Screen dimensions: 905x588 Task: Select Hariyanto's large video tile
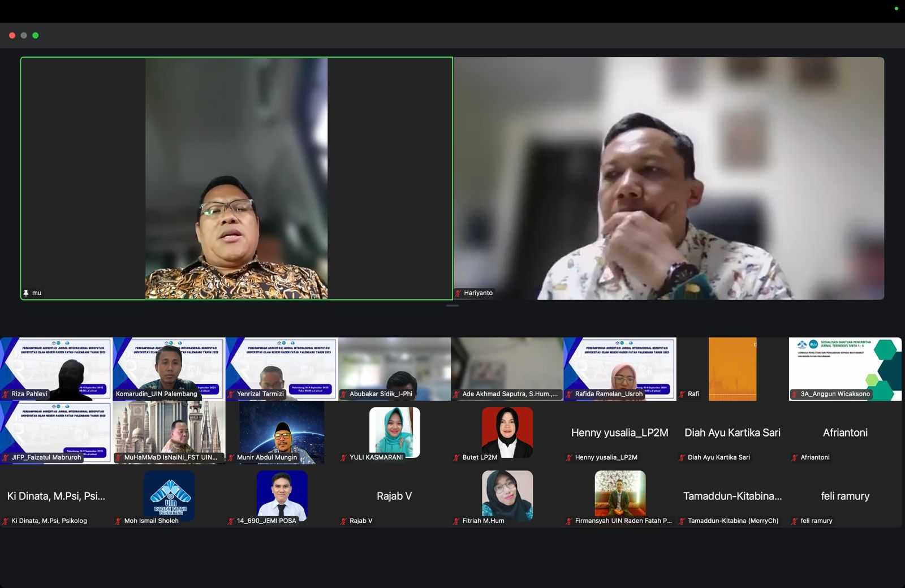[669, 178]
